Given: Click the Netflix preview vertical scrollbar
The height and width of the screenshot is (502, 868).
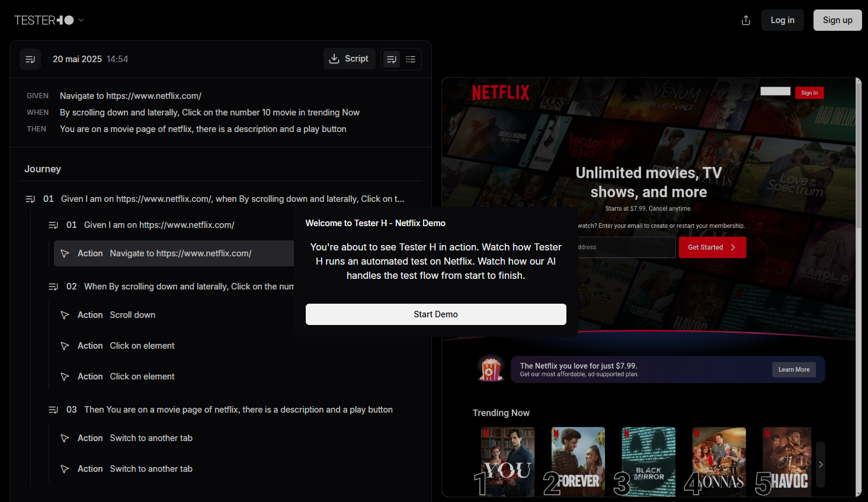Looking at the screenshot, I should coord(859,154).
